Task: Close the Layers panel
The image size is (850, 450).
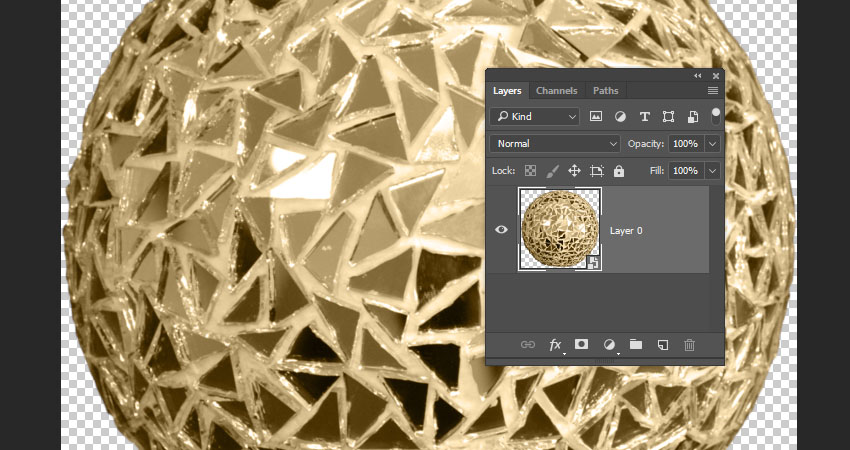Action: [716, 76]
